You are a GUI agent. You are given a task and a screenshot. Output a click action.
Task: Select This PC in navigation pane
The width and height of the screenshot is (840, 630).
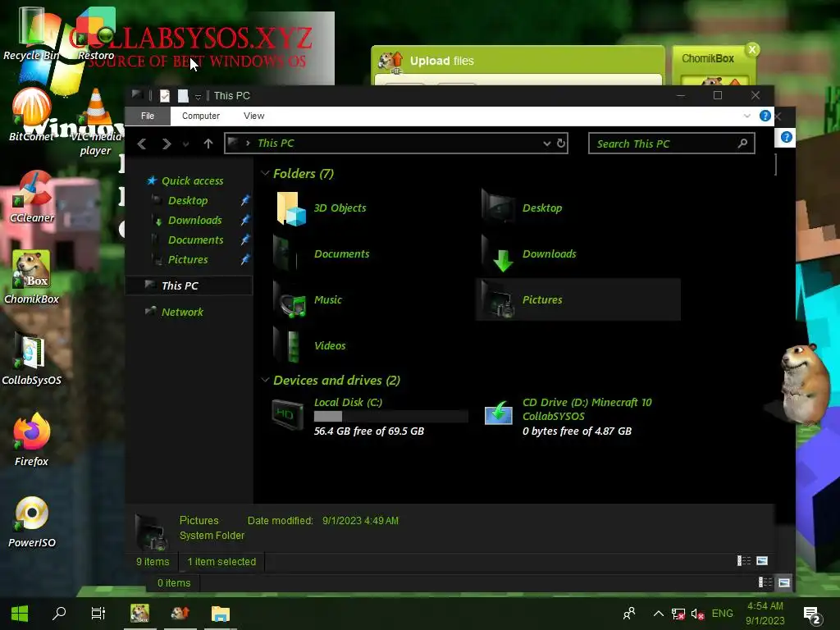pos(189,285)
